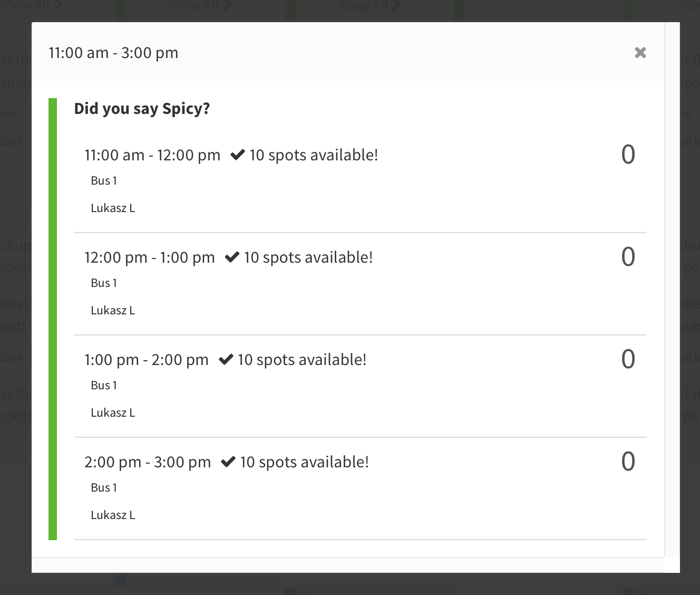Click the green bar beside Spicy activity
This screenshot has width=700, height=595.
click(53, 319)
